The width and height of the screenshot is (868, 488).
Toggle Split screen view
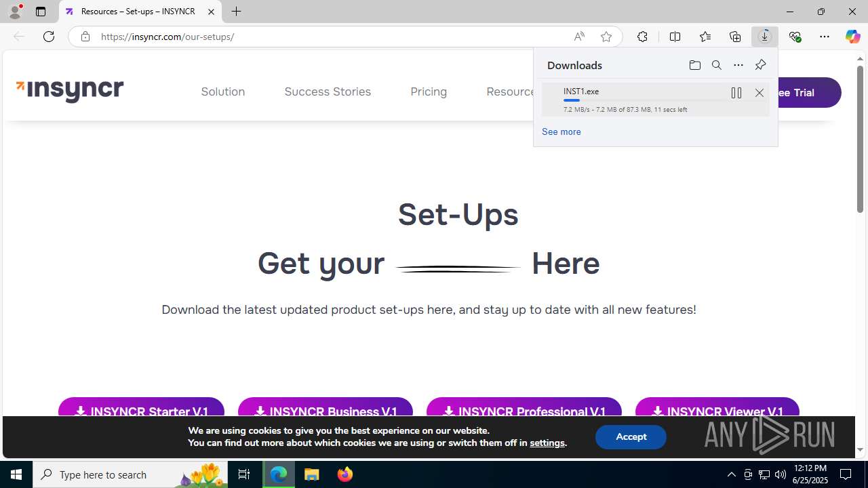pyautogui.click(x=675, y=37)
